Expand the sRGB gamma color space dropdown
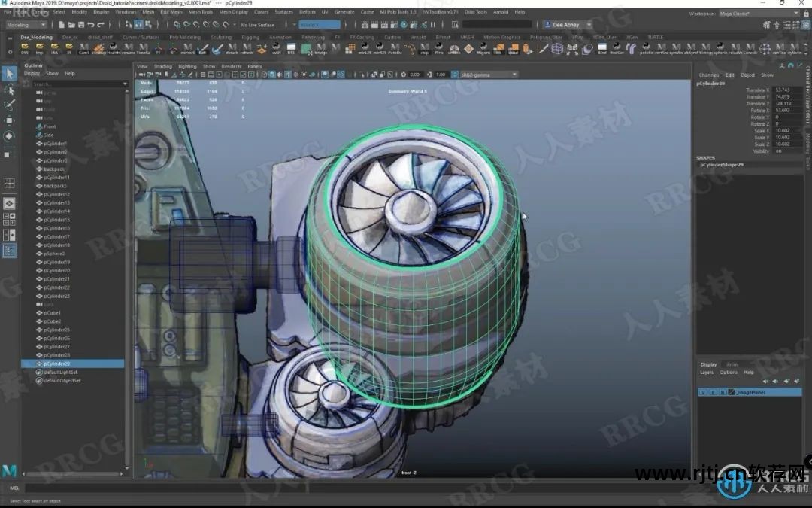This screenshot has width=812, height=508. pyautogui.click(x=489, y=75)
